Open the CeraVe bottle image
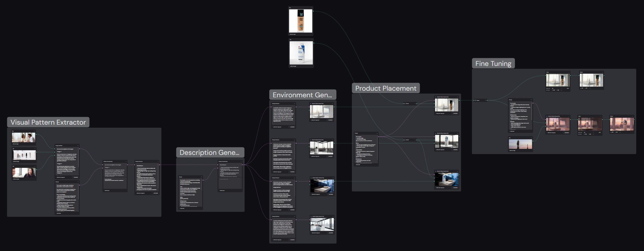 click(x=301, y=53)
